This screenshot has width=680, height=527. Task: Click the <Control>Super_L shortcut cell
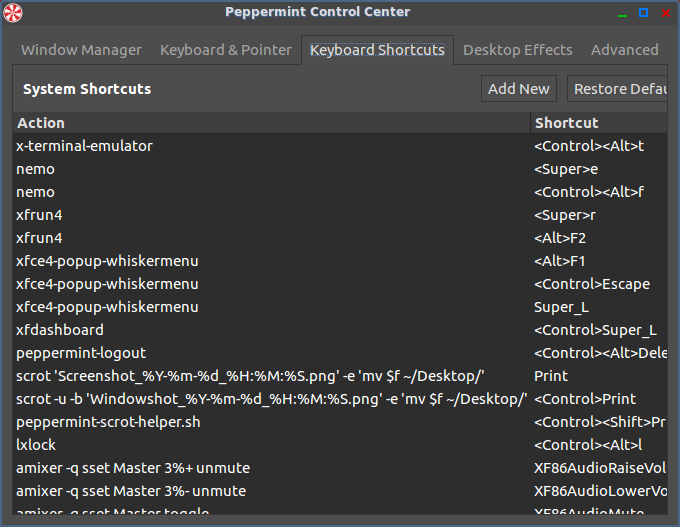point(599,330)
